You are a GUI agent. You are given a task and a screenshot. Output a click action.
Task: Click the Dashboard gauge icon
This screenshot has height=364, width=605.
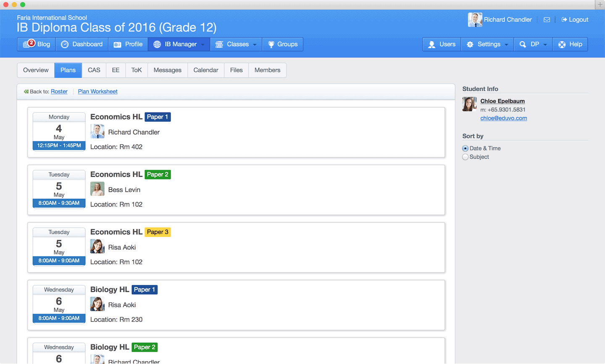[65, 45]
